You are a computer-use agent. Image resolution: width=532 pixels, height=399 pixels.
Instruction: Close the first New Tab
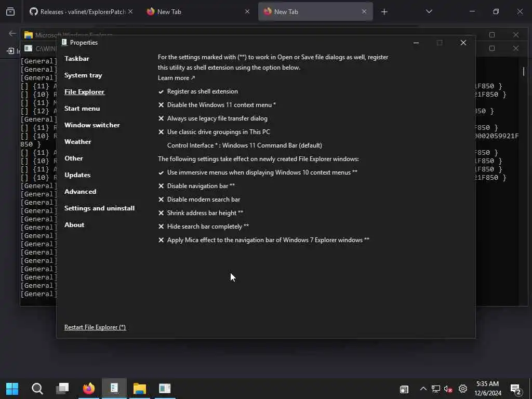[247, 12]
